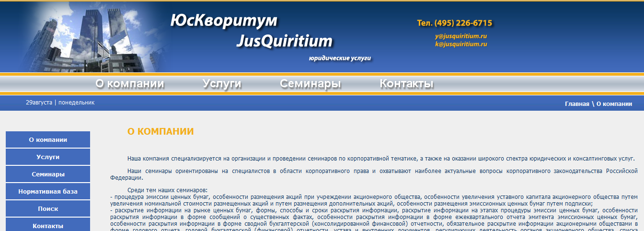Open 'О компании' in the top navigation bar
The width and height of the screenshot is (644, 231).
tap(129, 84)
